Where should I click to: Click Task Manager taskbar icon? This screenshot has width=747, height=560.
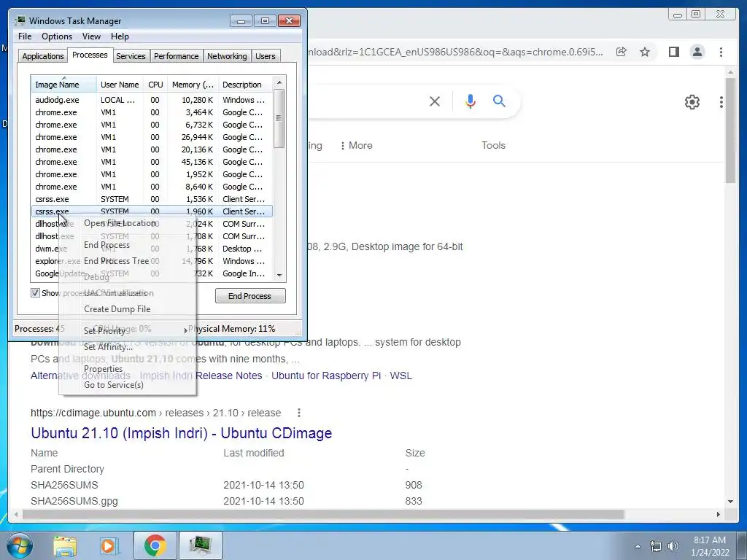[200, 545]
